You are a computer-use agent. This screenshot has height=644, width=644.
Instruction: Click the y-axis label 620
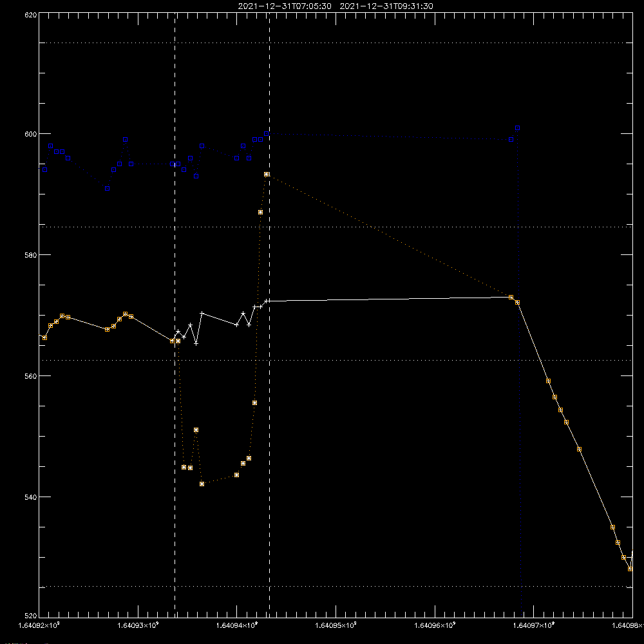[x=31, y=15]
